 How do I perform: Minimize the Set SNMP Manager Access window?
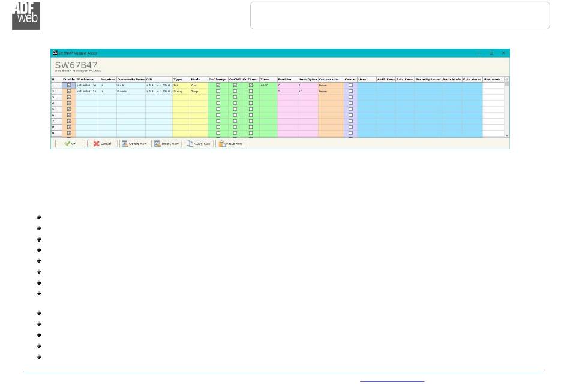479,53
